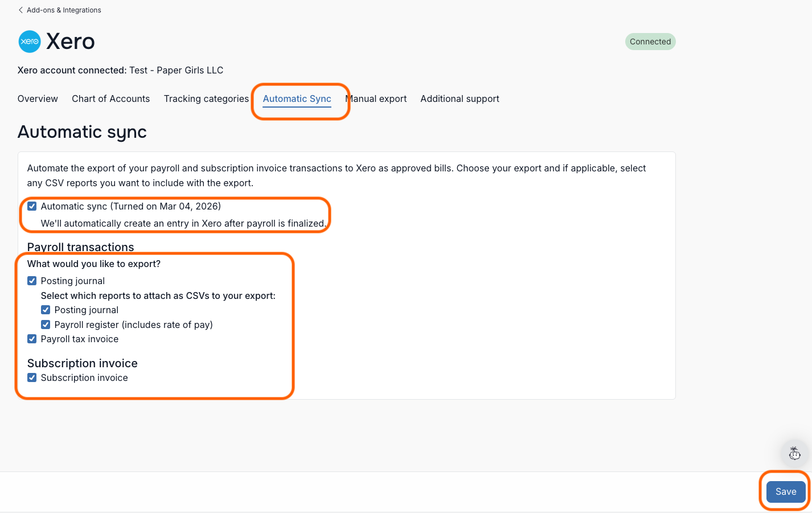Uncheck the Payroll tax invoice checkbox

pyautogui.click(x=32, y=339)
